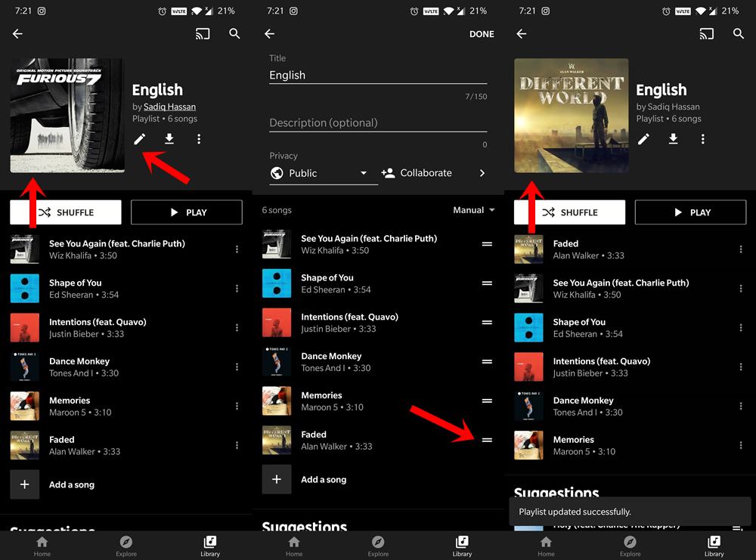
Task: Open the playlist's three-dot overflow menu
Action: coord(199,139)
